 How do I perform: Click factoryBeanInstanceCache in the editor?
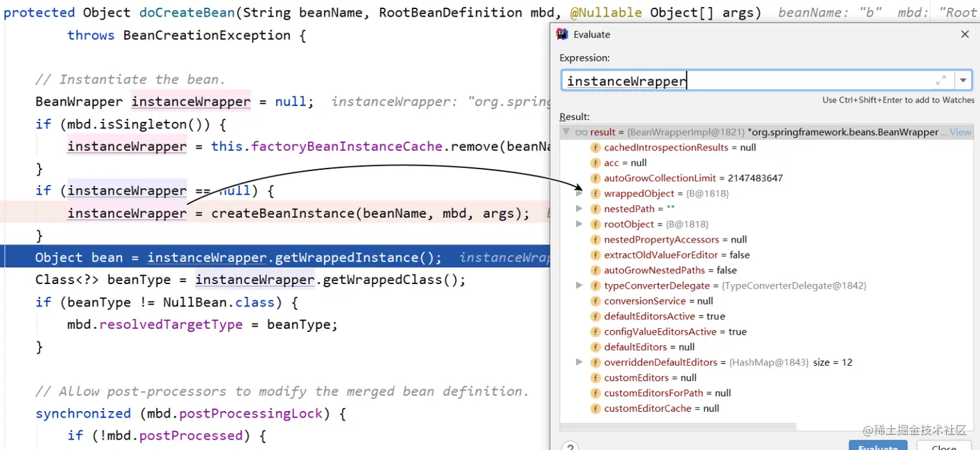pyautogui.click(x=347, y=147)
